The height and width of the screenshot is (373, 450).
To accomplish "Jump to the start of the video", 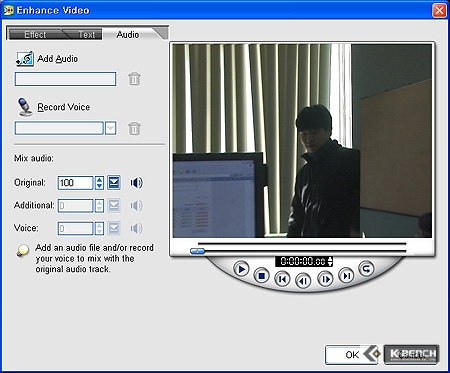I will tap(282, 279).
